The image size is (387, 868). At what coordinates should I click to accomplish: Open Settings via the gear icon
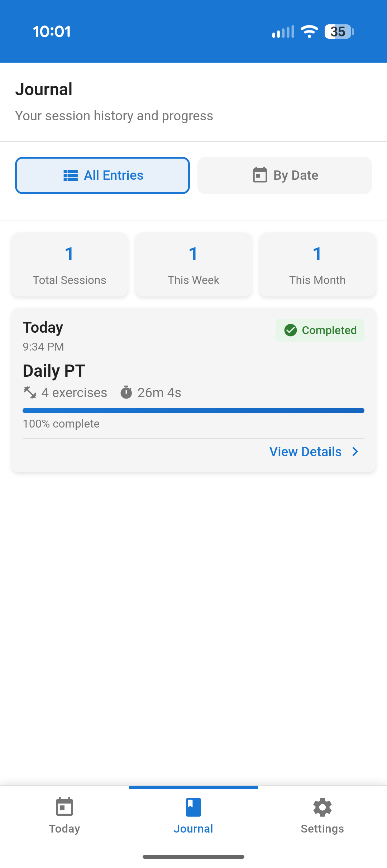point(322,807)
